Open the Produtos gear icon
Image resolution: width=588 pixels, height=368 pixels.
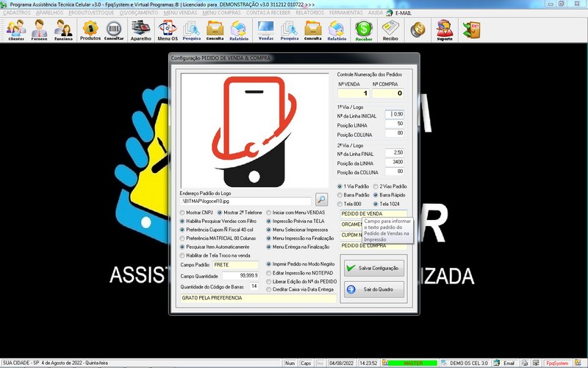(90, 29)
